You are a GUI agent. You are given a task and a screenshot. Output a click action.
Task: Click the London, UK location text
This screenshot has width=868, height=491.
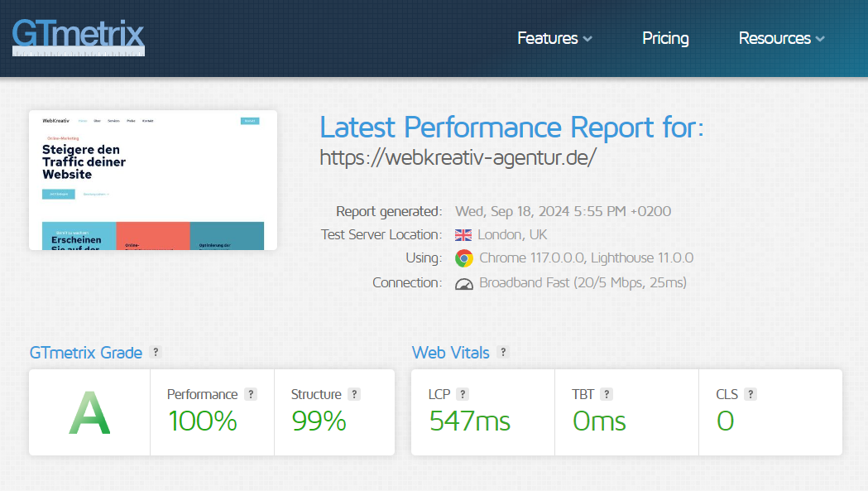[x=512, y=235]
